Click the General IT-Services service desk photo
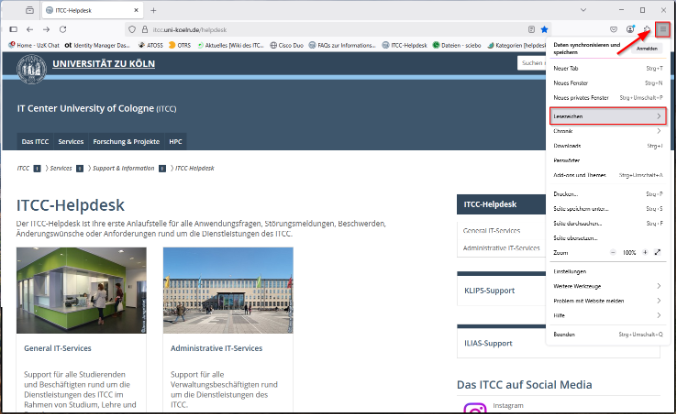Image resolution: width=677 pixels, height=415 pixels. [81, 290]
